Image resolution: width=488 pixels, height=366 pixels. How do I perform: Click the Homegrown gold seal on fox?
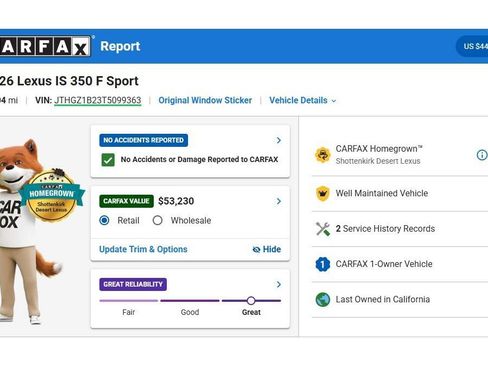[51, 195]
